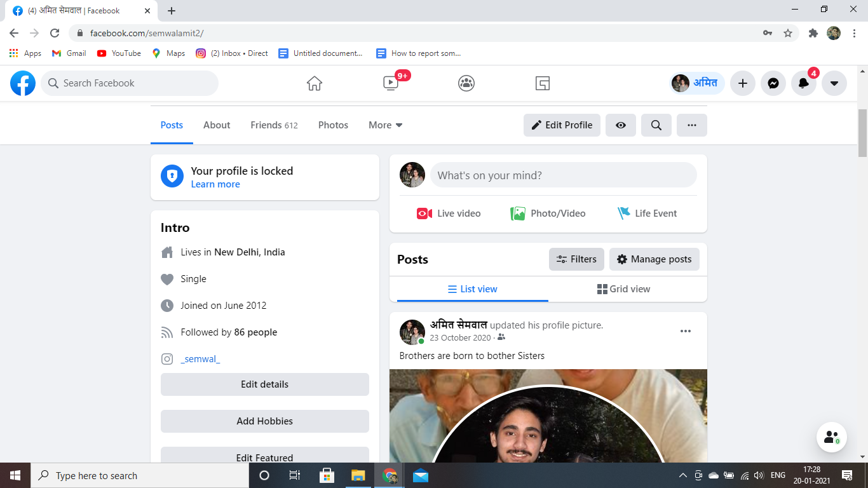The width and height of the screenshot is (868, 488).
Task: Create a Life Event
Action: point(647,213)
